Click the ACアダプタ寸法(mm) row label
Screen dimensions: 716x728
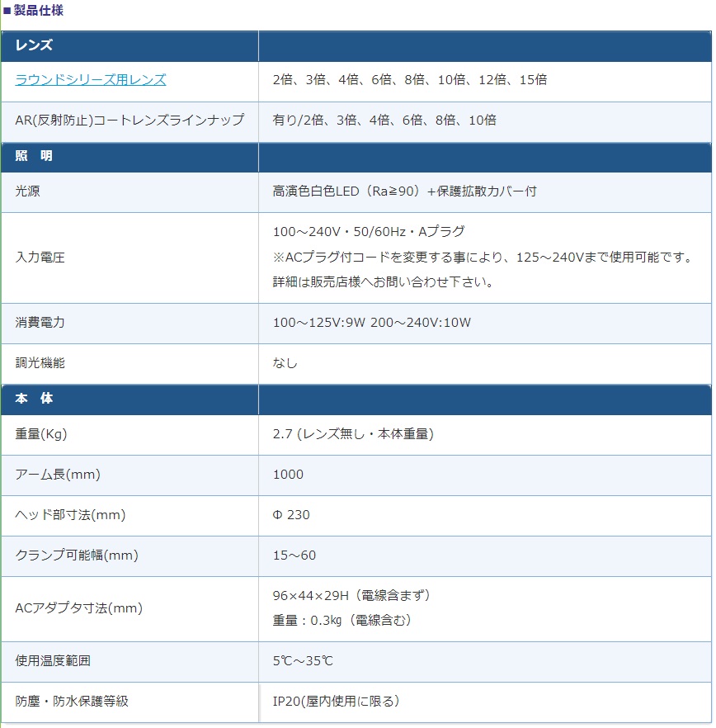pos(79,608)
